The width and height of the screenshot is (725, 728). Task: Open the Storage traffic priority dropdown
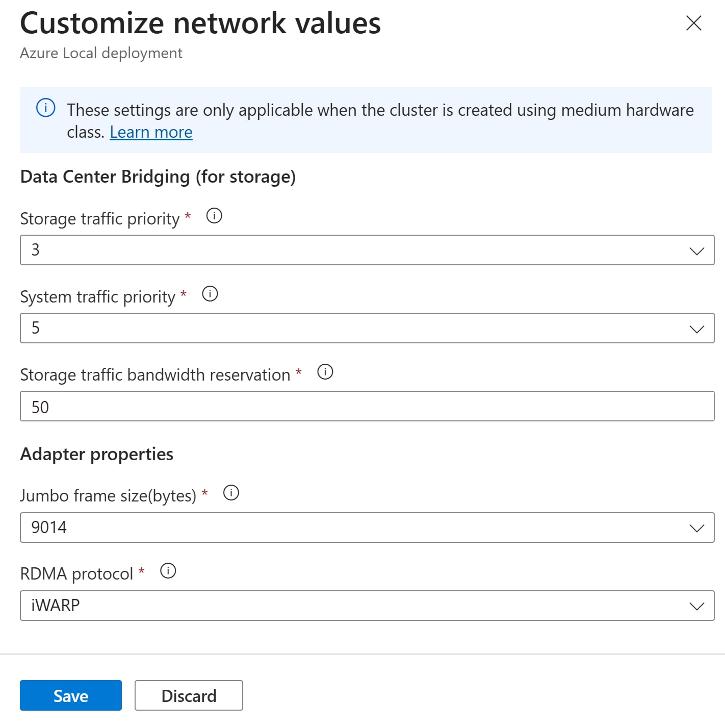click(367, 250)
